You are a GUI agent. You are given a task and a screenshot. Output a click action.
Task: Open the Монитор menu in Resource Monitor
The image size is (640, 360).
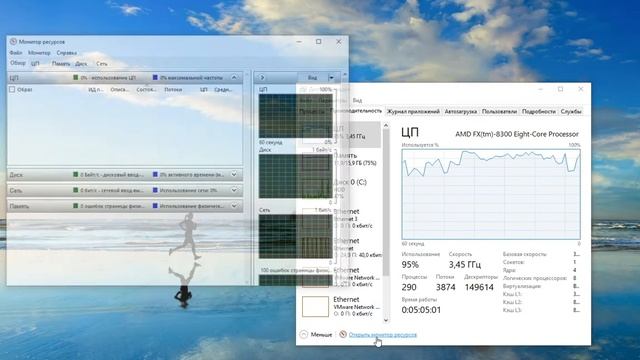click(39, 53)
